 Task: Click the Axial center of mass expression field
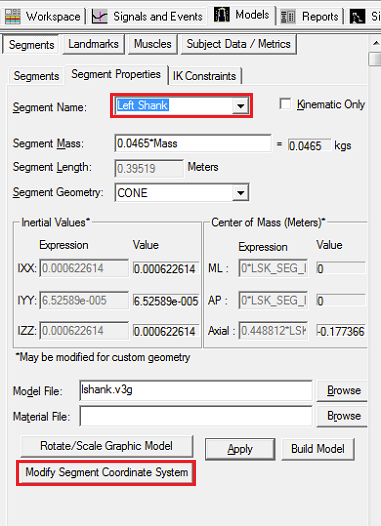273,331
